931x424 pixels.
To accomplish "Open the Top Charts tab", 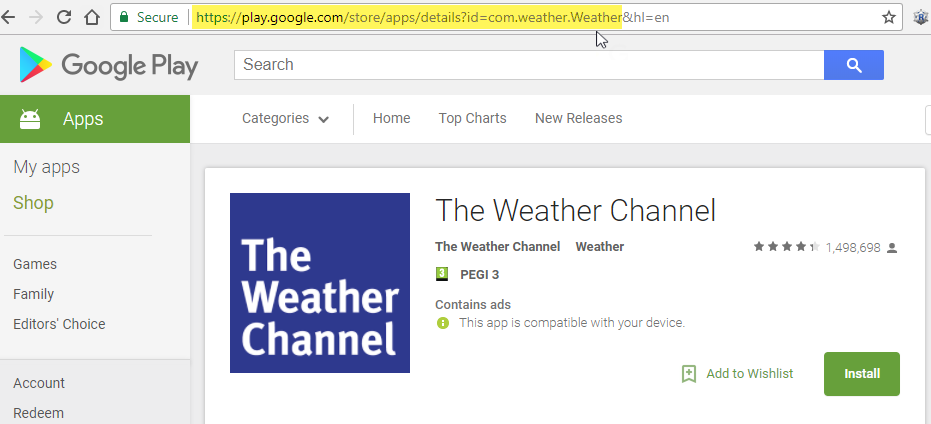I will coord(472,119).
